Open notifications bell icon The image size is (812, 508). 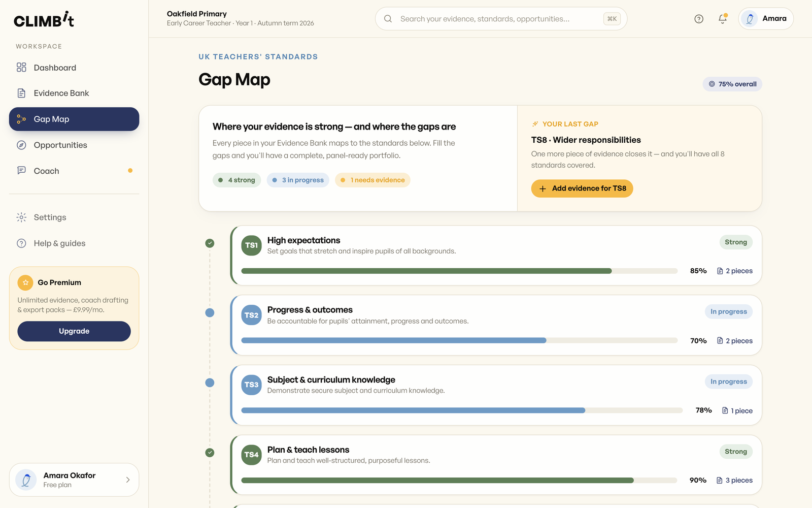[723, 19]
